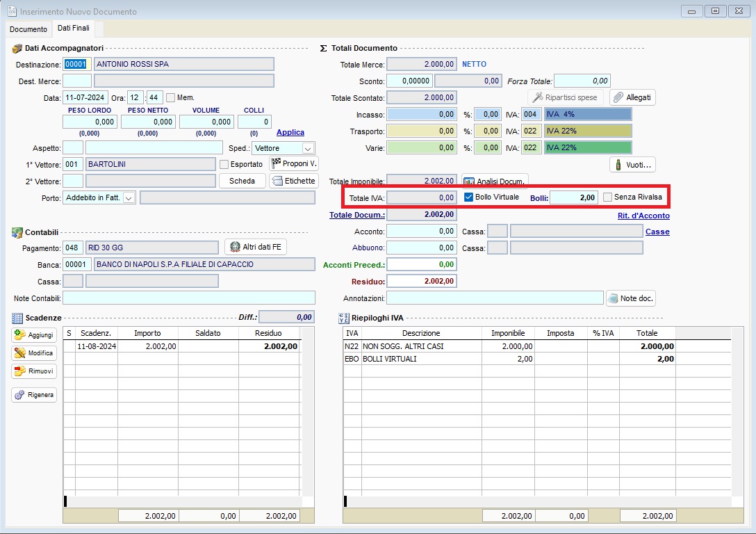Open Etichette labels button
Image resolution: width=756 pixels, height=534 pixels.
[x=293, y=181]
